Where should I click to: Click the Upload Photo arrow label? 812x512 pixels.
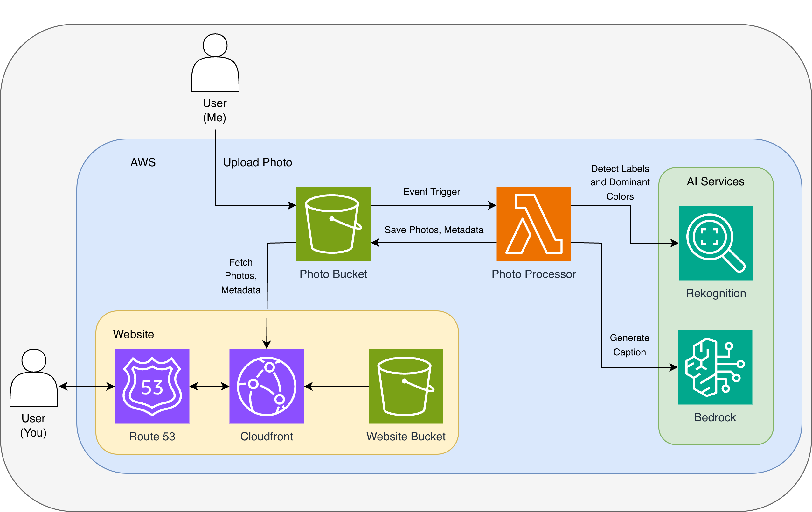coord(257,162)
